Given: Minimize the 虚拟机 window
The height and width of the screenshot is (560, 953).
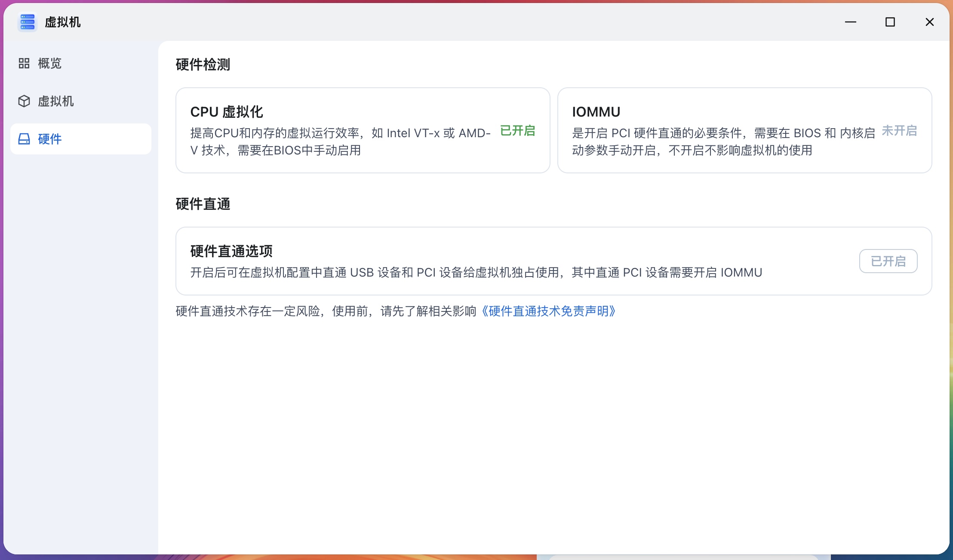Looking at the screenshot, I should click(x=850, y=22).
